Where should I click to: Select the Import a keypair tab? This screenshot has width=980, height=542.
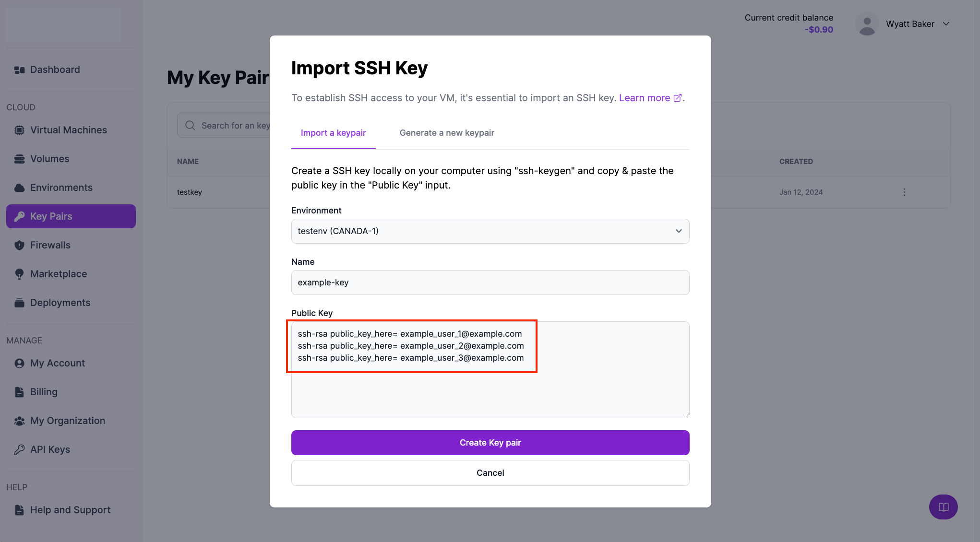(333, 133)
